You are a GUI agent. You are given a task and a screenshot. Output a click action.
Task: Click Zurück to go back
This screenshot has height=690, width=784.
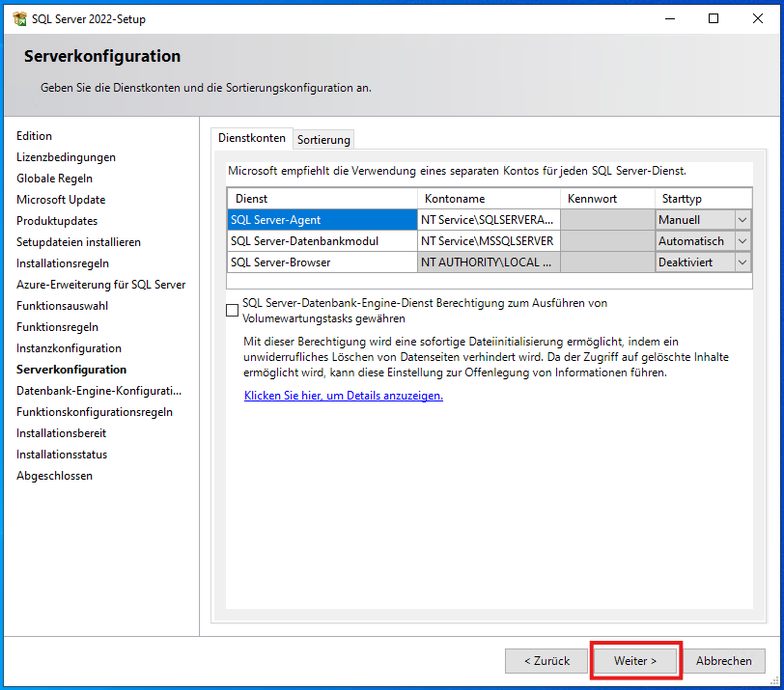(x=546, y=660)
